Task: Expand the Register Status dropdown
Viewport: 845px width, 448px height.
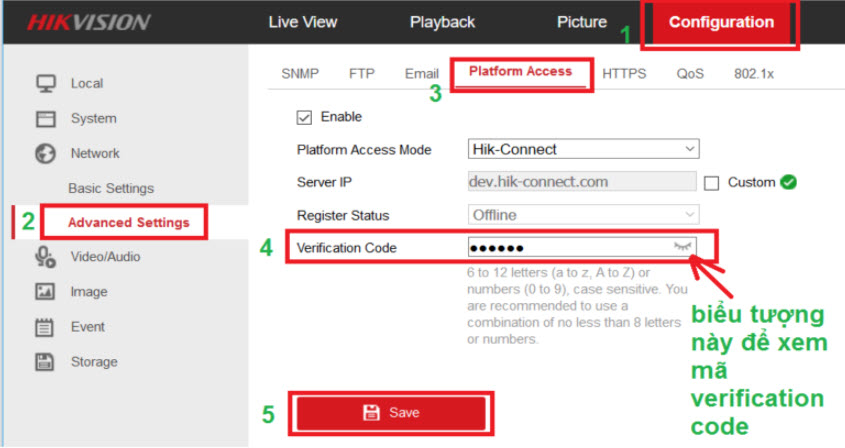Action: point(583,215)
